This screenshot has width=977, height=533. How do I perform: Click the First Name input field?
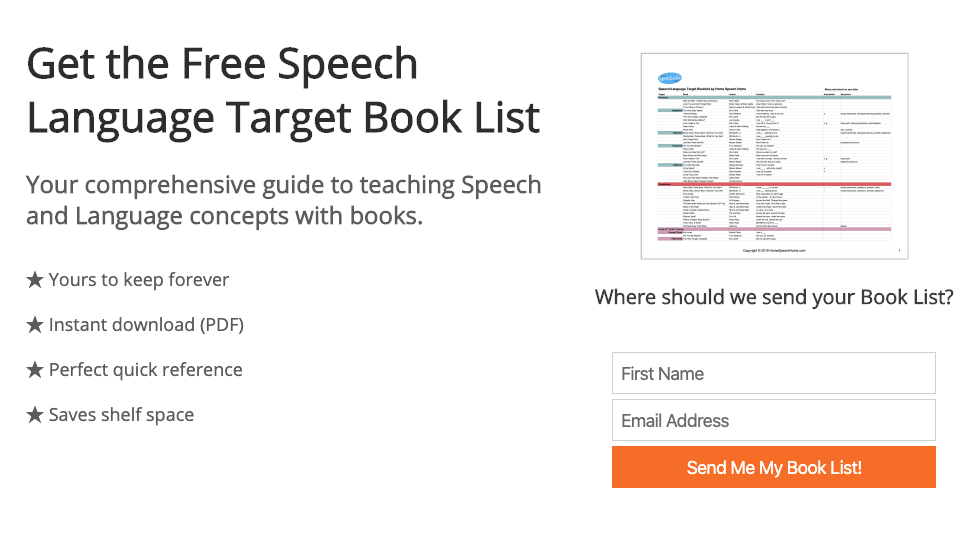[x=773, y=373]
